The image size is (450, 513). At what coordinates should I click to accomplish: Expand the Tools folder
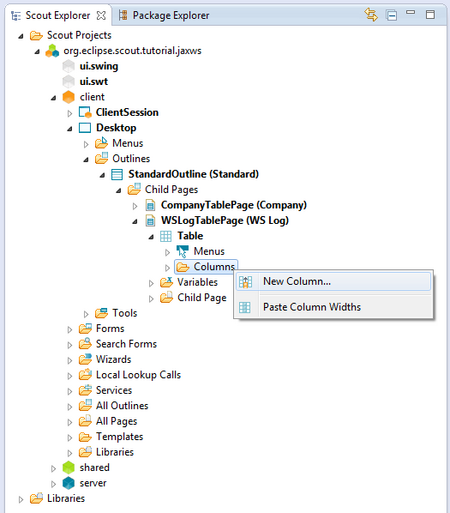point(86,314)
